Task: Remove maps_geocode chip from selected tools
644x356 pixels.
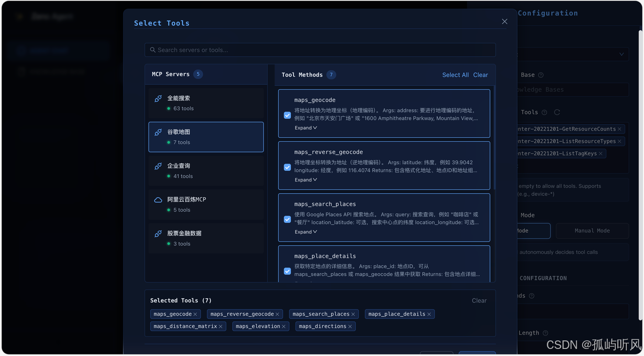Action: pos(195,314)
